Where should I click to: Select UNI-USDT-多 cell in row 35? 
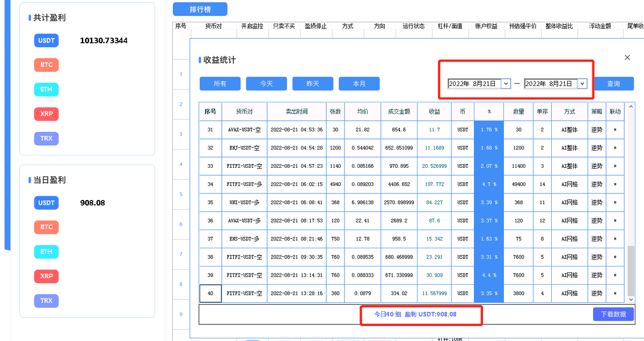click(x=244, y=203)
